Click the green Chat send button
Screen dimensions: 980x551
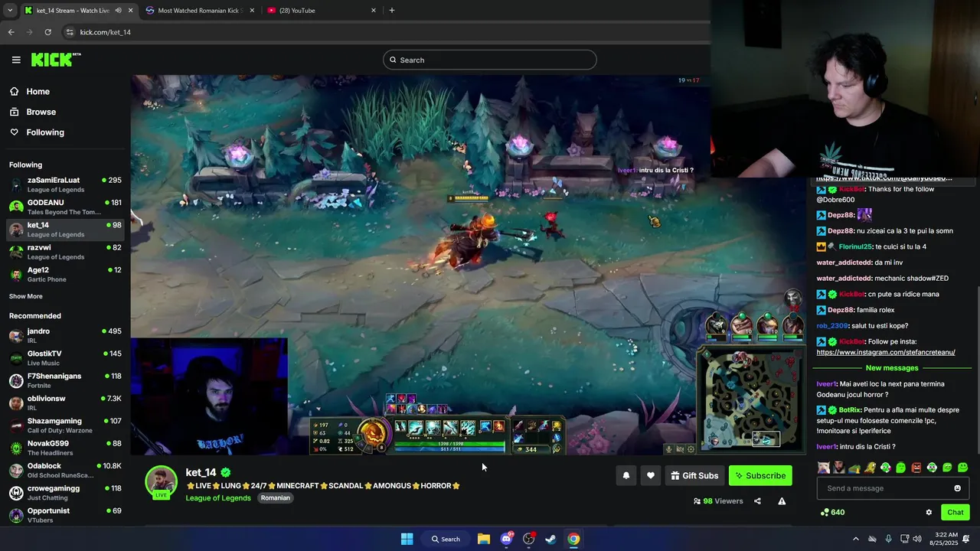[x=955, y=512]
